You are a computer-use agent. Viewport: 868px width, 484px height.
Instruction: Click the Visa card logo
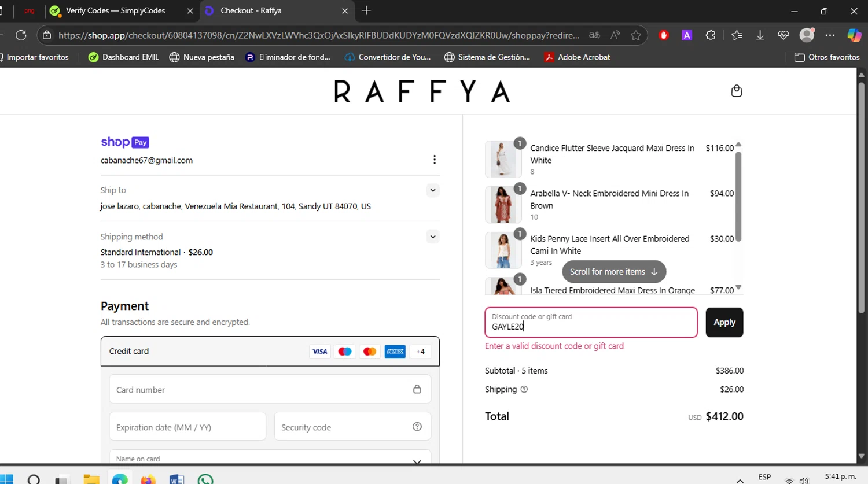(x=319, y=351)
